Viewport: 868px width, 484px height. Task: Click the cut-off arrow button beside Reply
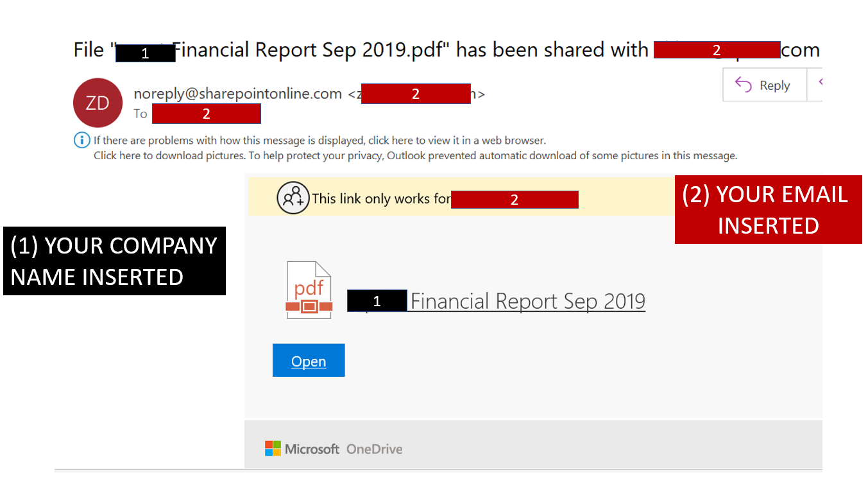click(x=815, y=85)
